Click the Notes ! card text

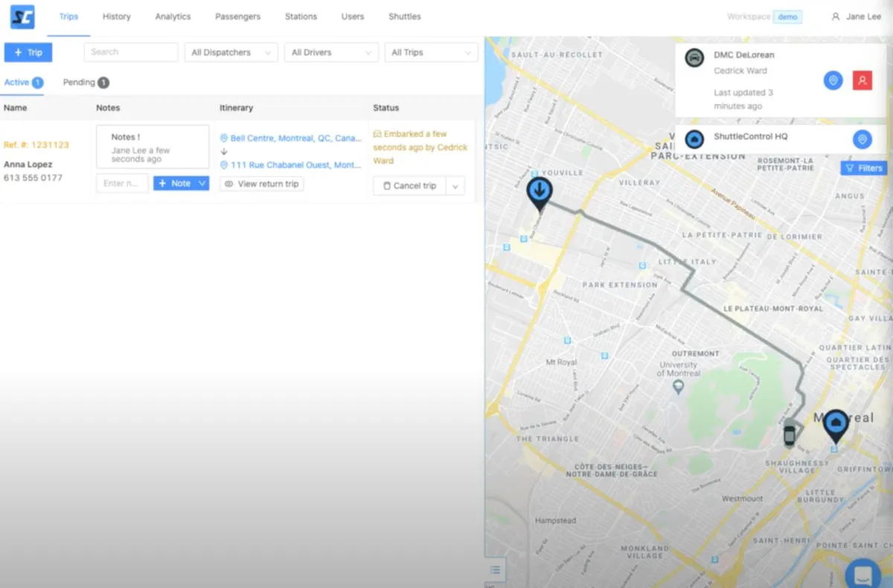(x=153, y=147)
